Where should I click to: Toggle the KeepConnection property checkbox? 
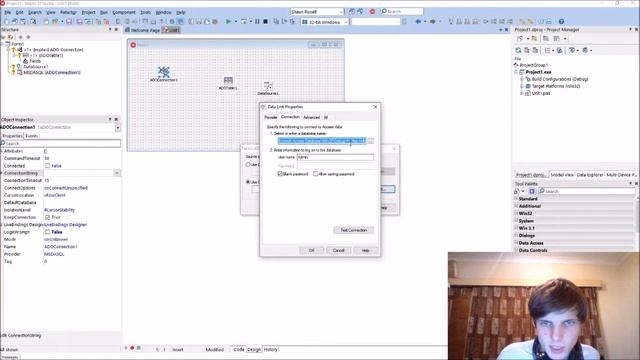(47, 217)
